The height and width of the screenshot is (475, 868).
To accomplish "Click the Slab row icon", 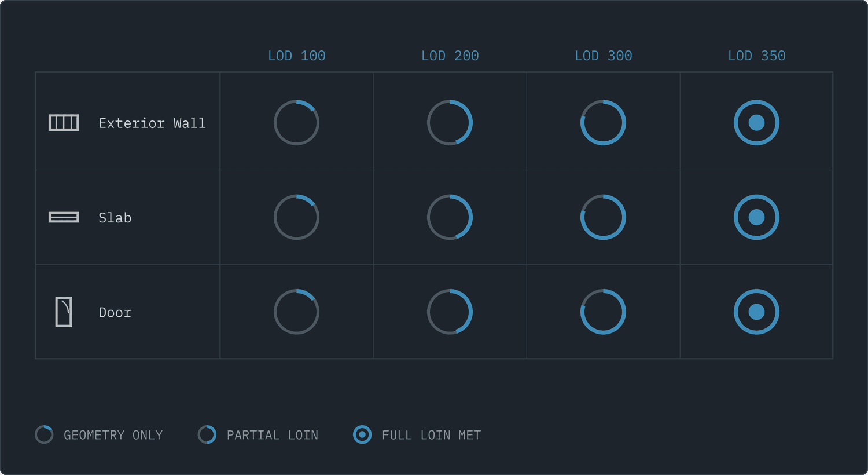I will point(64,217).
